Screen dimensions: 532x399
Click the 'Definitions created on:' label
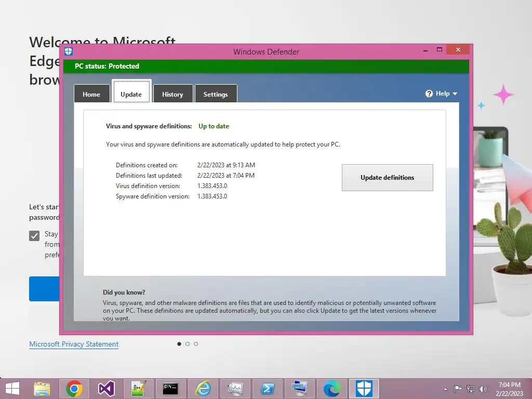(x=147, y=165)
